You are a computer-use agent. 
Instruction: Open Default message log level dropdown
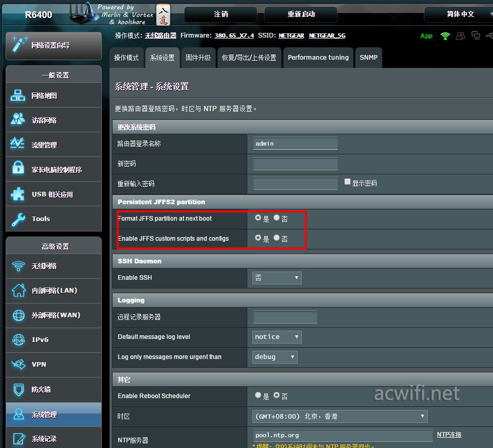(277, 337)
